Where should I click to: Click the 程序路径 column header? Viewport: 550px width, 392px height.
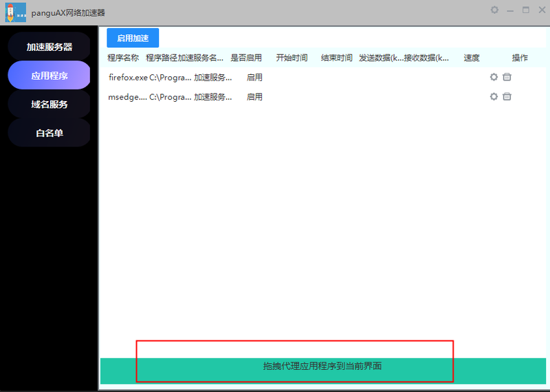click(x=162, y=58)
